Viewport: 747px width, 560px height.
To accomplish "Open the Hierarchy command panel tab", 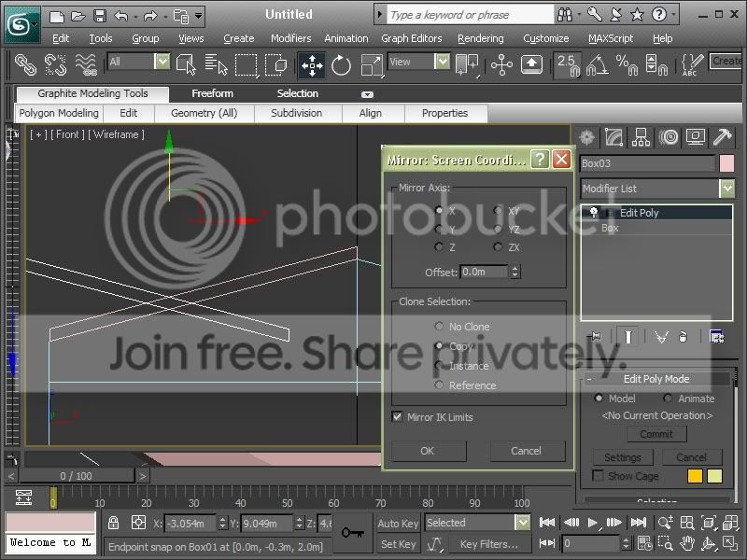I will pyautogui.click(x=641, y=137).
